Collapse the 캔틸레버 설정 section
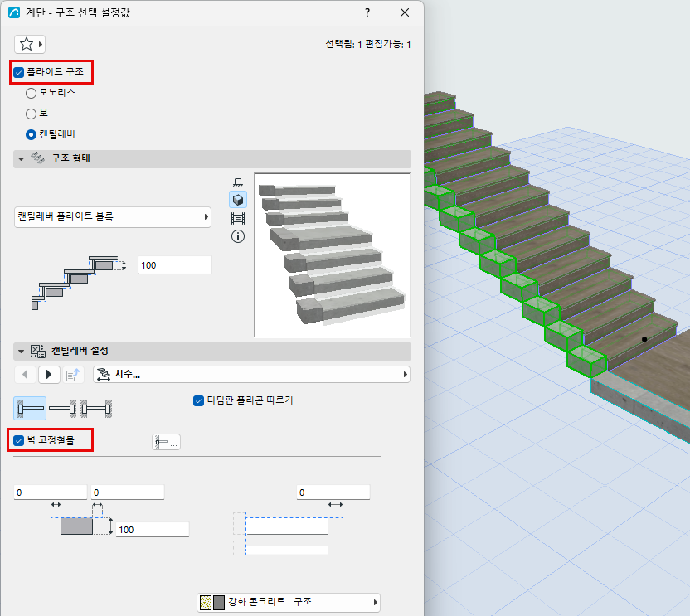 tap(21, 352)
